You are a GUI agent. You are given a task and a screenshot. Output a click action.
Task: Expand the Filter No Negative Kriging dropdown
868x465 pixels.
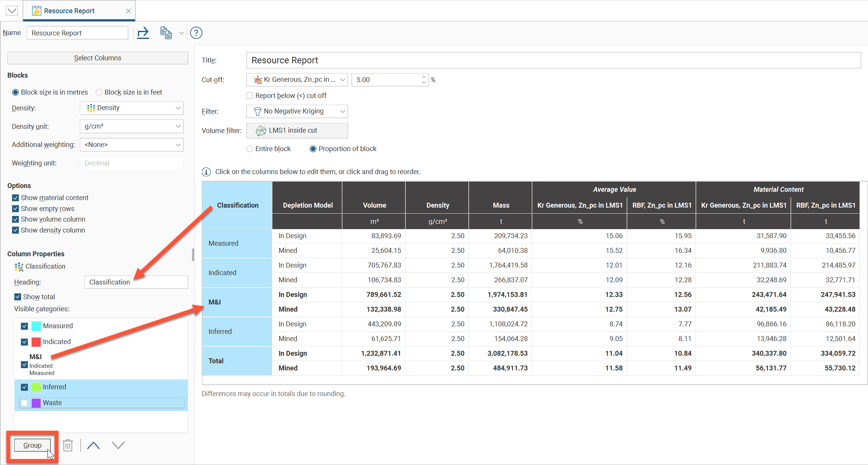click(x=297, y=111)
